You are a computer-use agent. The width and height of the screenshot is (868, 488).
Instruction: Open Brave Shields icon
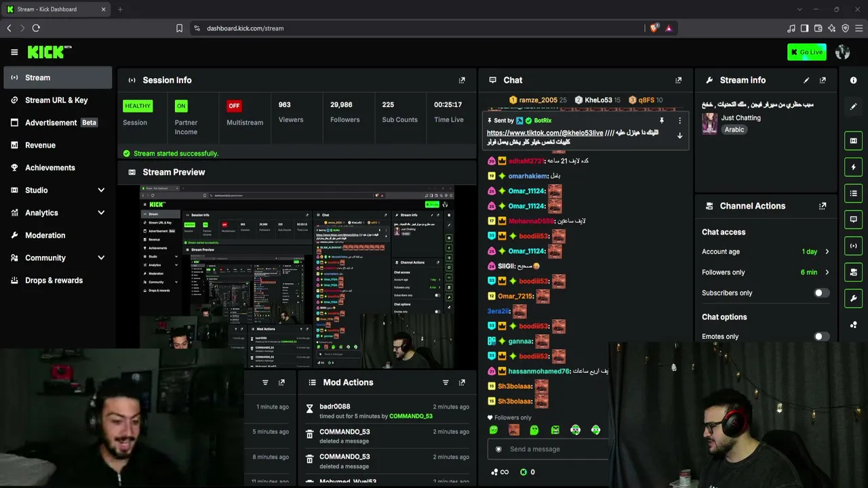click(654, 28)
